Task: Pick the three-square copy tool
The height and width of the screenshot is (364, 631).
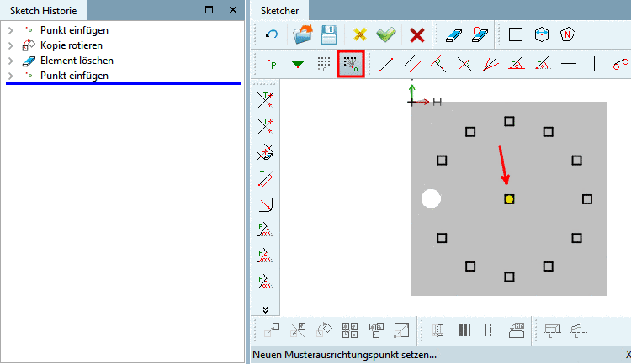Action: (x=376, y=330)
